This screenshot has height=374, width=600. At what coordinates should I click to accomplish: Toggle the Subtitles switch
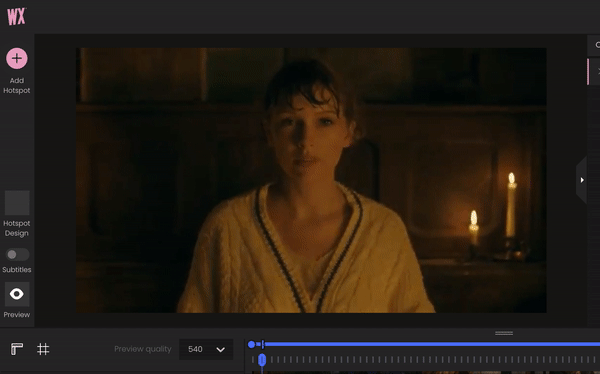(17, 255)
